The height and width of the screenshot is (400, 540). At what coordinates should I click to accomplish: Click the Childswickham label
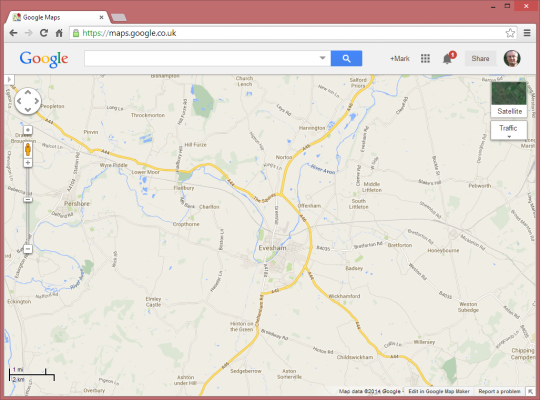[355, 357]
